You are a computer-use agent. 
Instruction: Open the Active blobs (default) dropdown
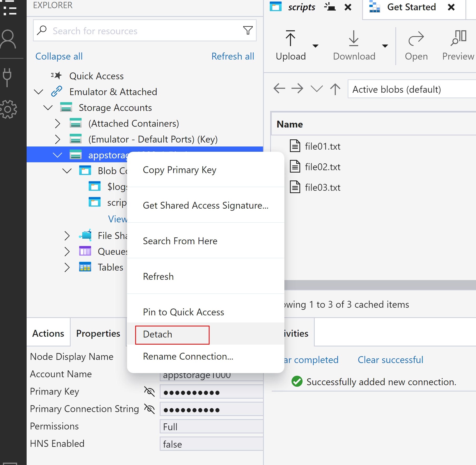click(x=412, y=89)
